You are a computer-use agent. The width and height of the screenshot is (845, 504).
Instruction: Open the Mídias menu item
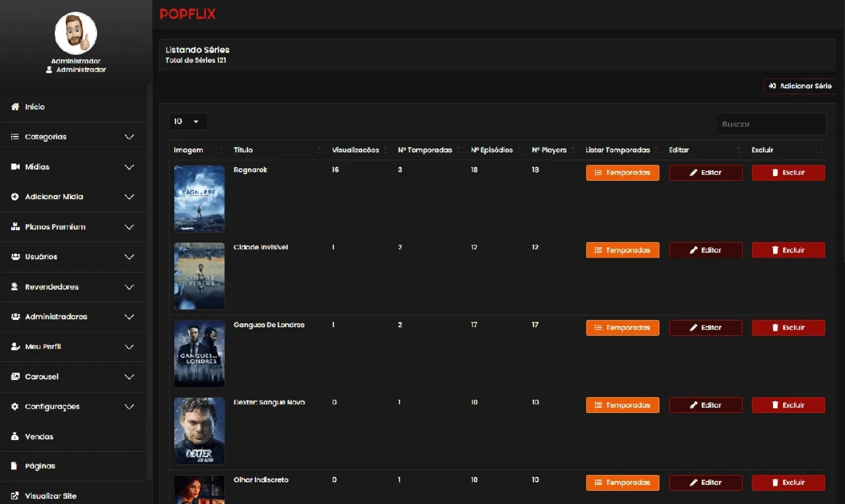[73, 167]
